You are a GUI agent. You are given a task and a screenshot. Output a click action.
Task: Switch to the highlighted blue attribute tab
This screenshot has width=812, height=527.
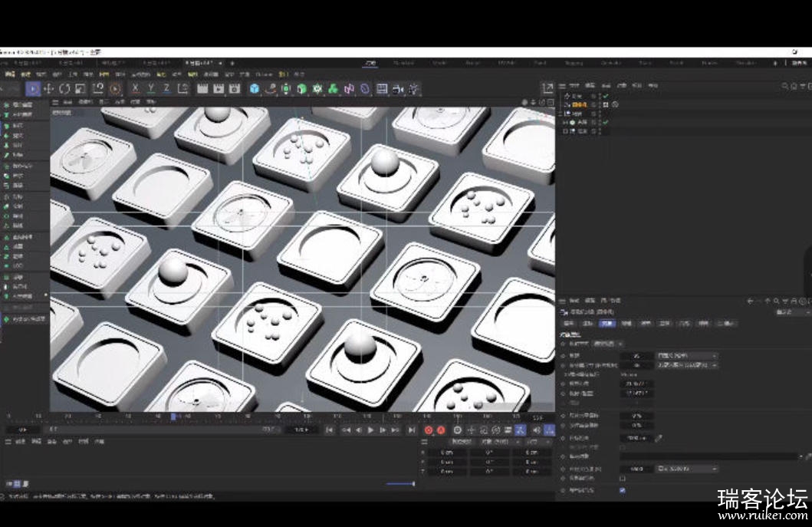click(607, 324)
